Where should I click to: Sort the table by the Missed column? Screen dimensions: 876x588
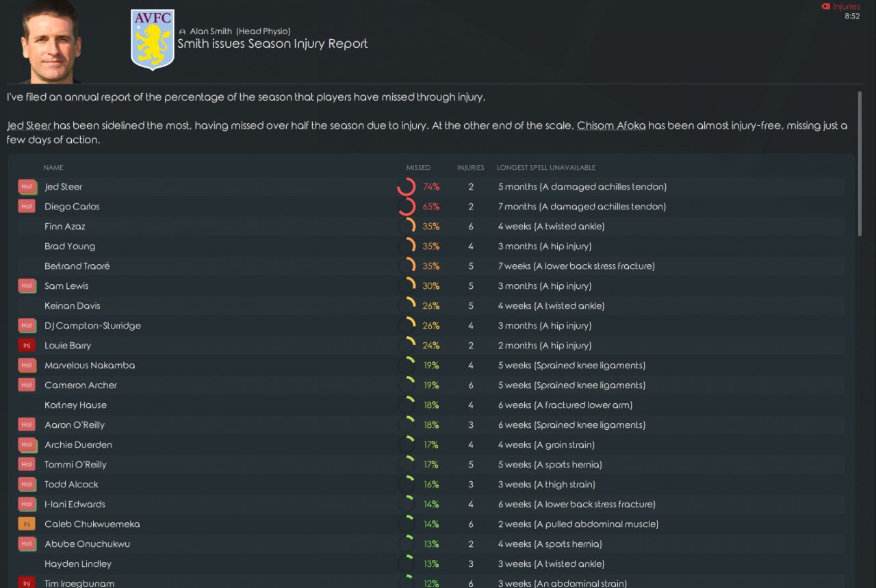[418, 168]
